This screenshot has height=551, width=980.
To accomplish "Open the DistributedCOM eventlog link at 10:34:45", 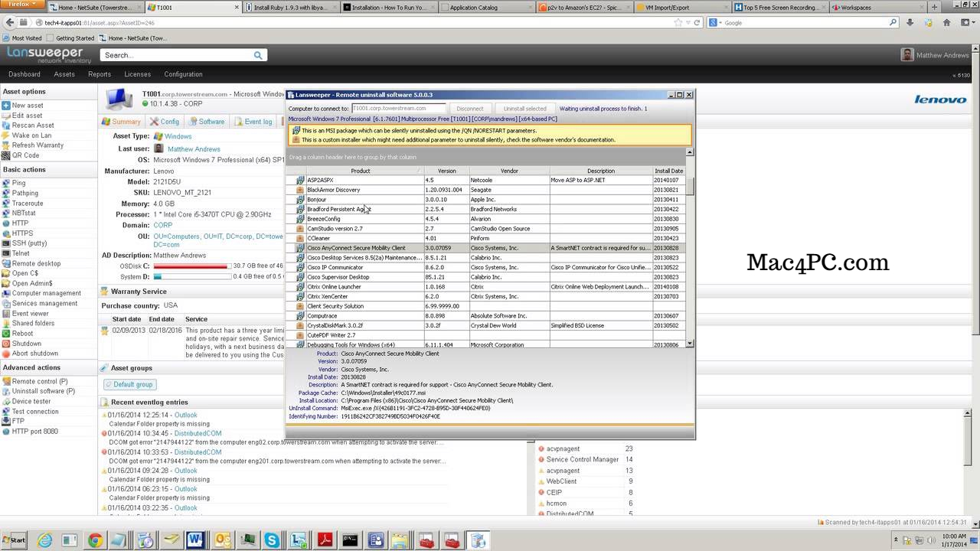I will [x=198, y=433].
